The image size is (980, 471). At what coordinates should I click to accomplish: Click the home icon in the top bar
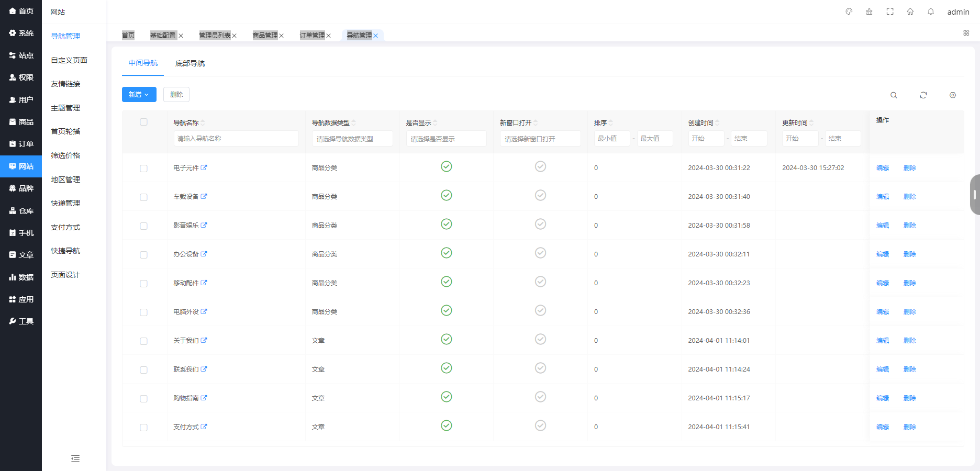coord(910,11)
